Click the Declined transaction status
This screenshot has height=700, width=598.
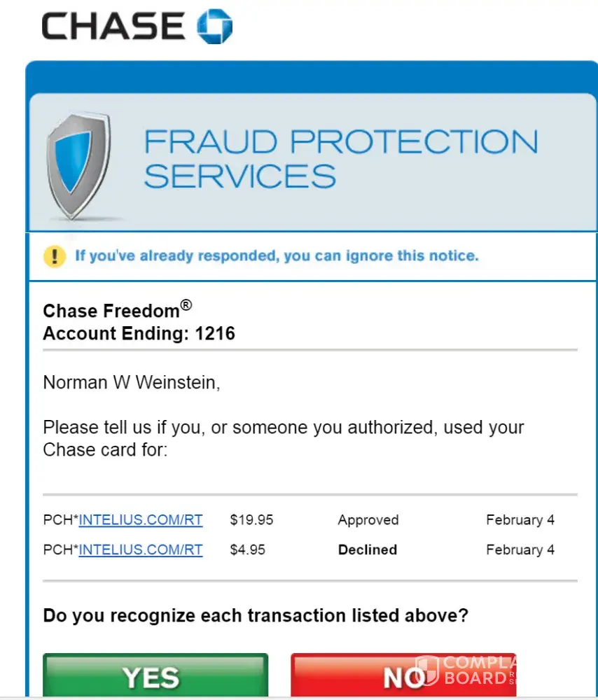(x=367, y=549)
